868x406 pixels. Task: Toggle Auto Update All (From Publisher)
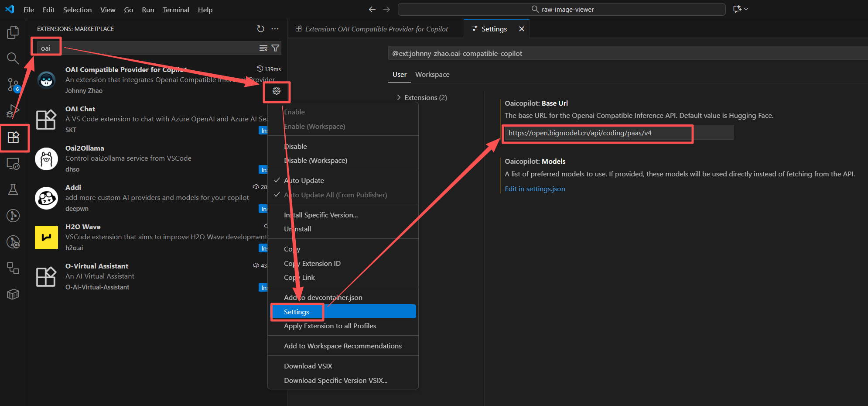pyautogui.click(x=343, y=195)
